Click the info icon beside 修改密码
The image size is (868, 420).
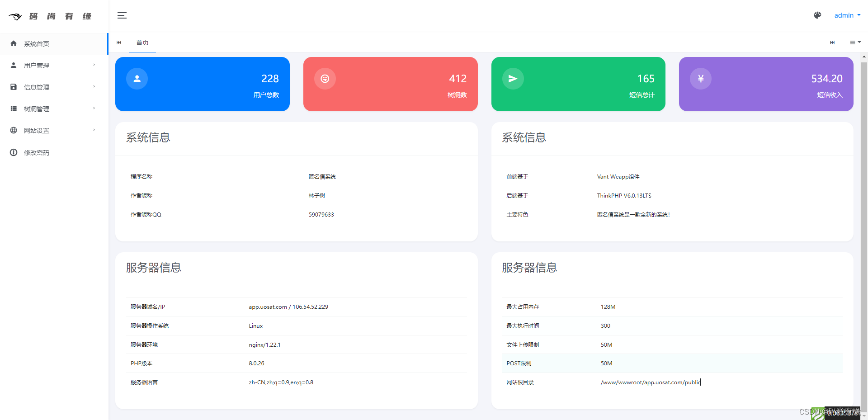coord(14,152)
